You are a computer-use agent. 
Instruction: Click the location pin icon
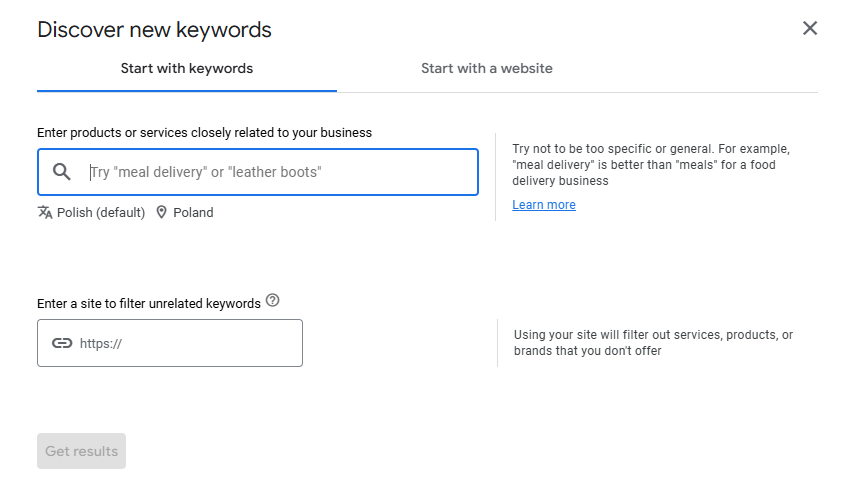(161, 212)
